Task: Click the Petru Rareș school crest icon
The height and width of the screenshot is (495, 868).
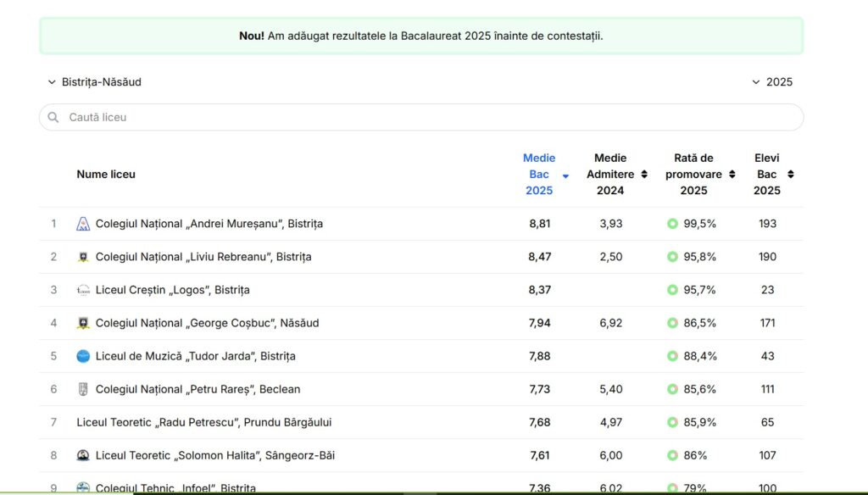Action: coord(83,389)
